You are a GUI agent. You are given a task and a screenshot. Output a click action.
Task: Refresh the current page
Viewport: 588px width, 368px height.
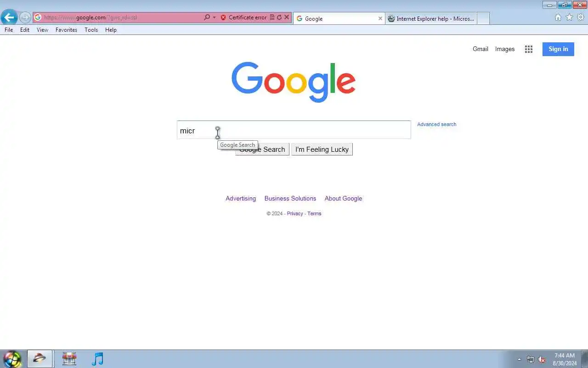(279, 17)
